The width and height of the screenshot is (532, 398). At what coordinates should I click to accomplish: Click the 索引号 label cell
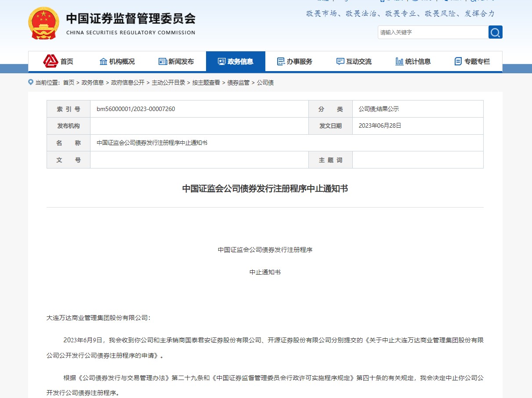(x=69, y=109)
